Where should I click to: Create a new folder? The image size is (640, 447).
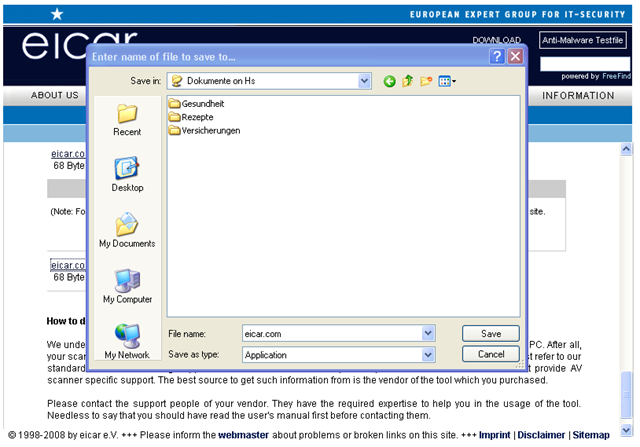426,81
